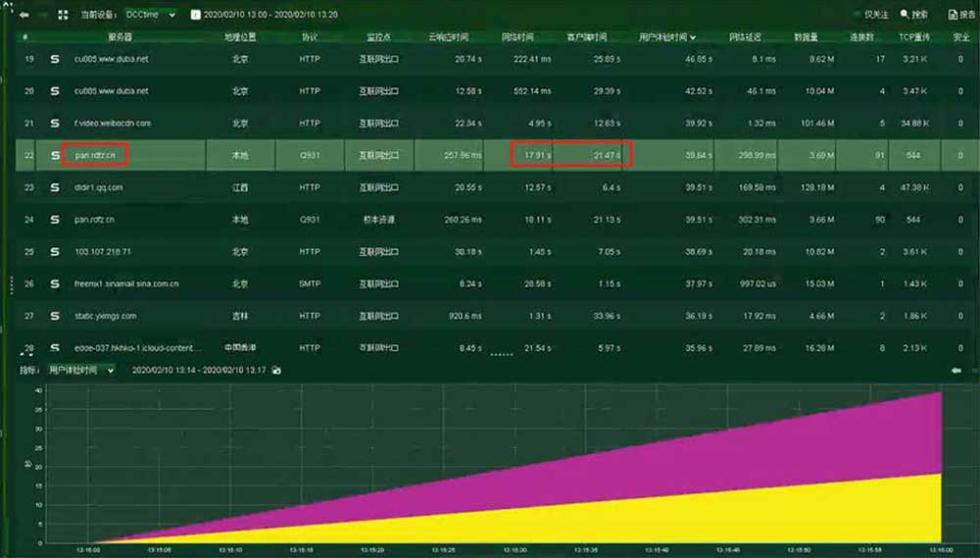Viewport: 980px width, 558px height.
Task: Open the 指标 用户体验时间 metric dropdown
Action: [x=80, y=371]
